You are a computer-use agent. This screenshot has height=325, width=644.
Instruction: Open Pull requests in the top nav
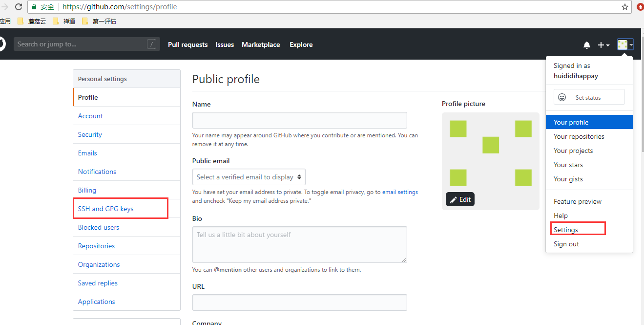point(187,44)
